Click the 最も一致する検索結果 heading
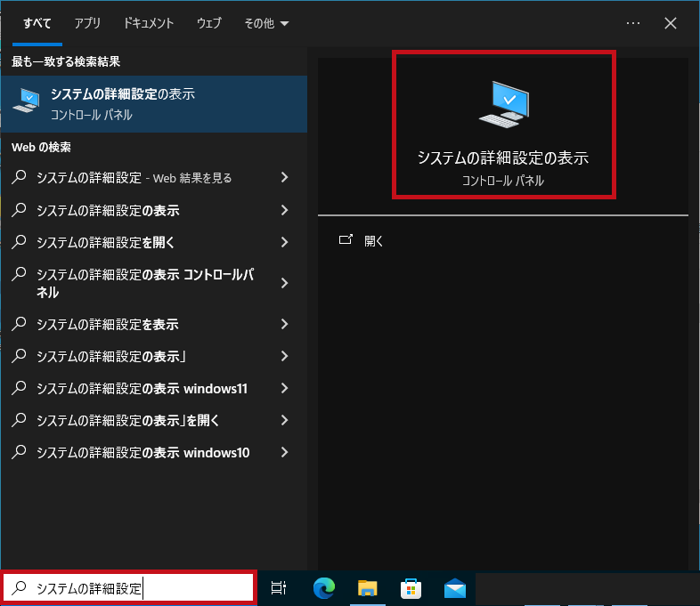Screen dimensions: 700x606 click(66, 61)
